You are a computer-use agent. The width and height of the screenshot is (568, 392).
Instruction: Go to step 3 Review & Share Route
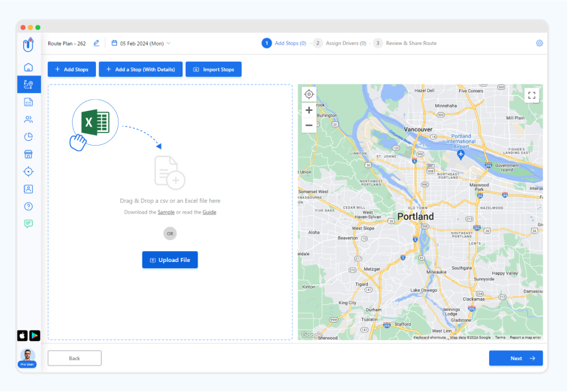click(x=405, y=43)
